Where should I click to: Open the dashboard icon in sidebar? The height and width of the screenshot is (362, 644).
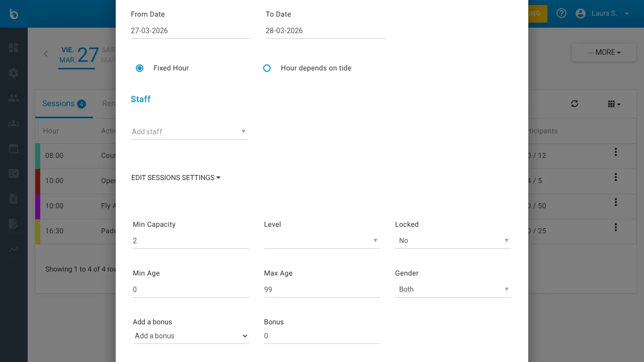(14, 48)
